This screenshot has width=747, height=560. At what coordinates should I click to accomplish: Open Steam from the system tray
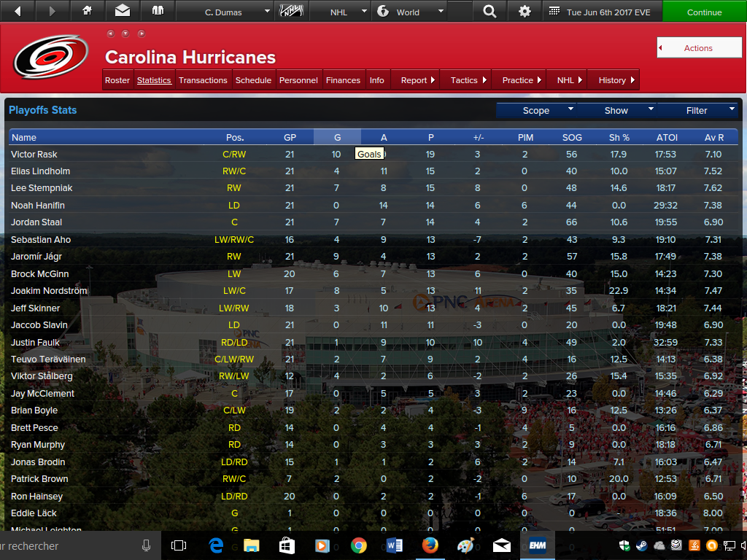[x=642, y=545]
